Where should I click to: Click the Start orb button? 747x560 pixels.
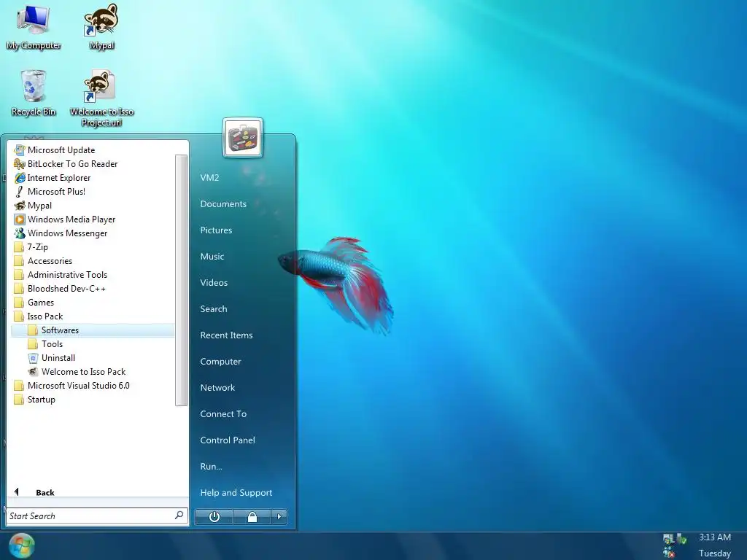click(21, 545)
